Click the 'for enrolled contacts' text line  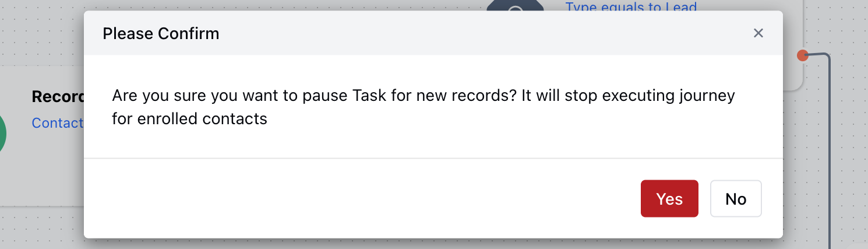[x=189, y=119]
